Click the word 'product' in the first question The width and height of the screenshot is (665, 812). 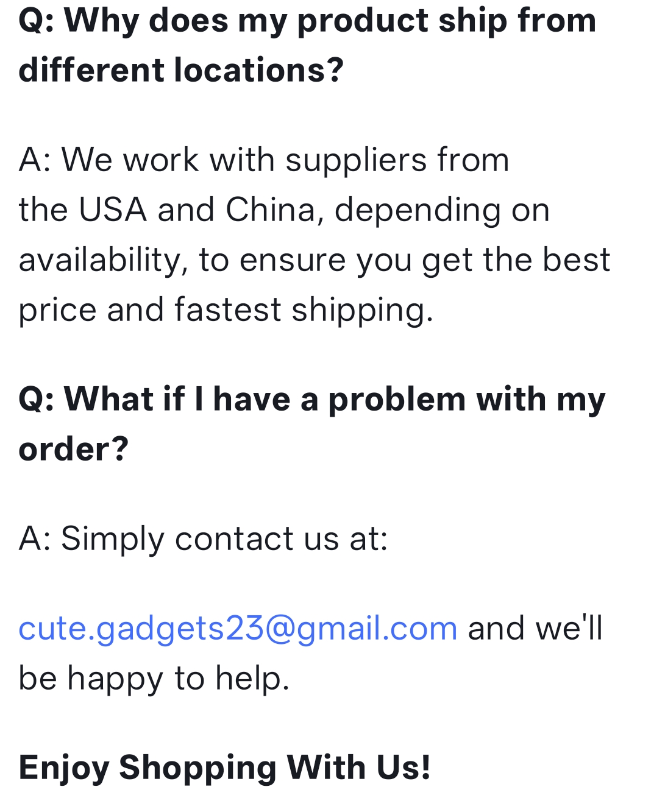[363, 20]
